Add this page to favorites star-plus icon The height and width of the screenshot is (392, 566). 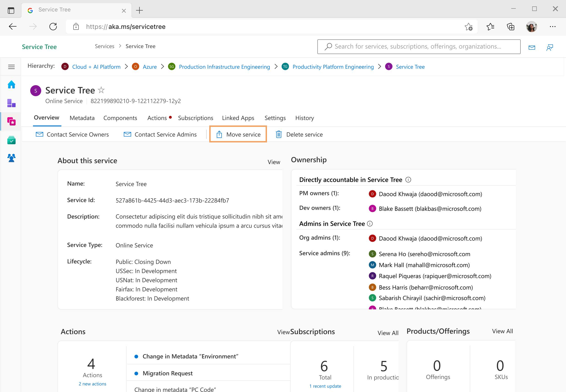[468, 27]
